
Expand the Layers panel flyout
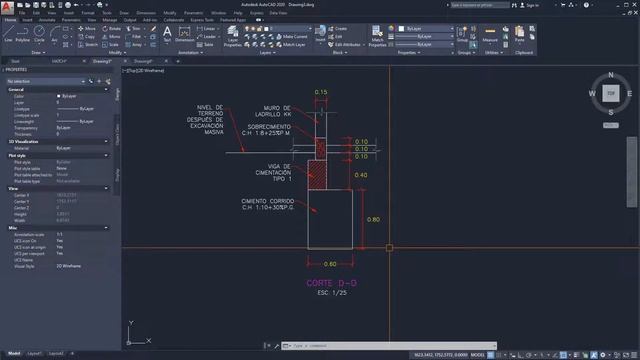(268, 53)
